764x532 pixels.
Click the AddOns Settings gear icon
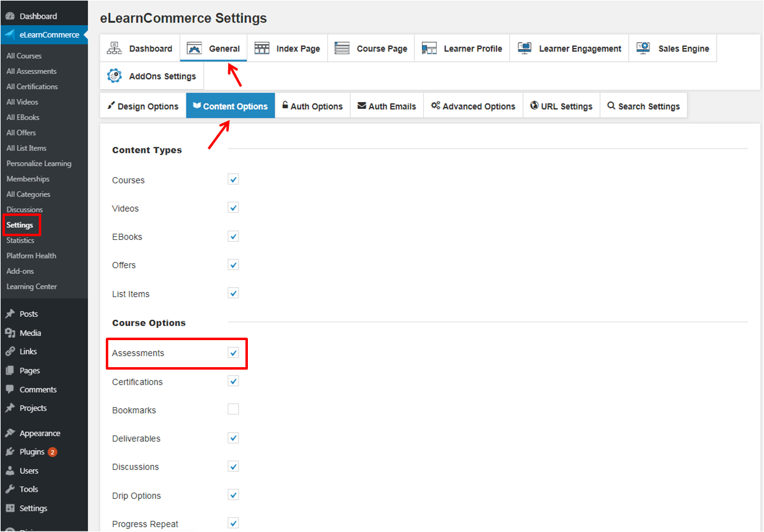[x=114, y=76]
